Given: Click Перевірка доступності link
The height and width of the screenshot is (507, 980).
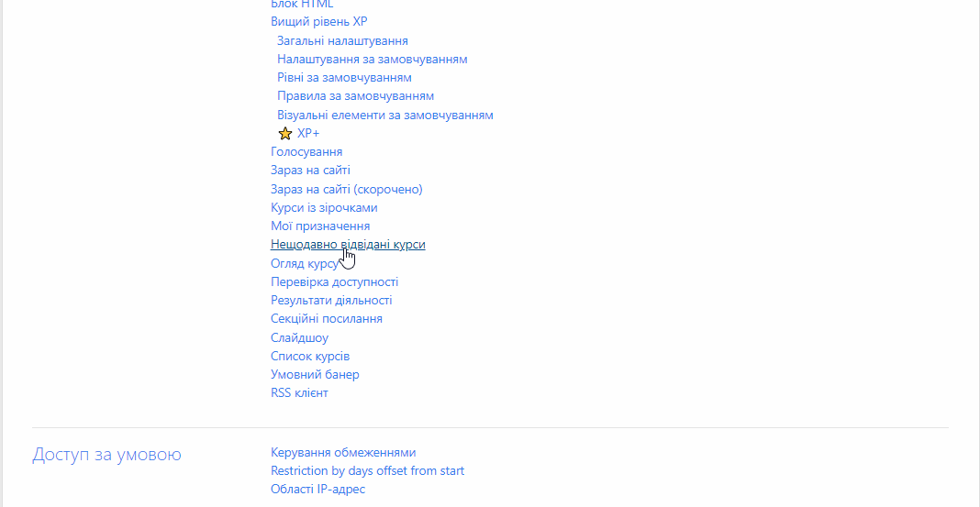Looking at the screenshot, I should point(334,282).
